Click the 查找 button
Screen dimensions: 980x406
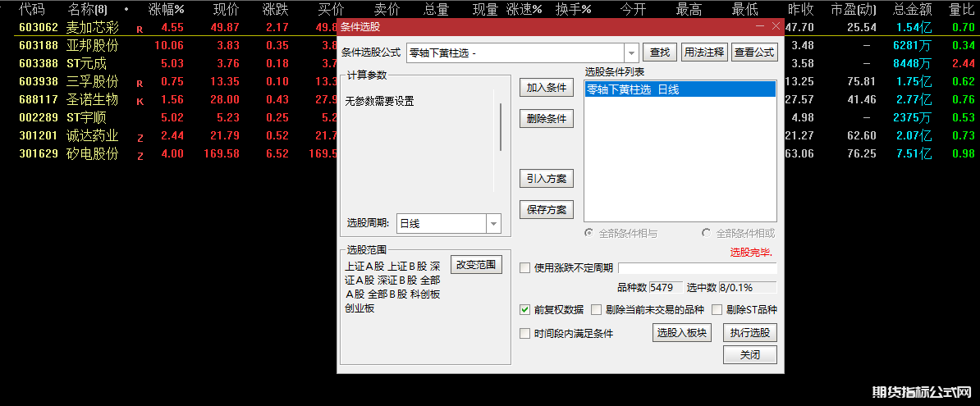660,52
